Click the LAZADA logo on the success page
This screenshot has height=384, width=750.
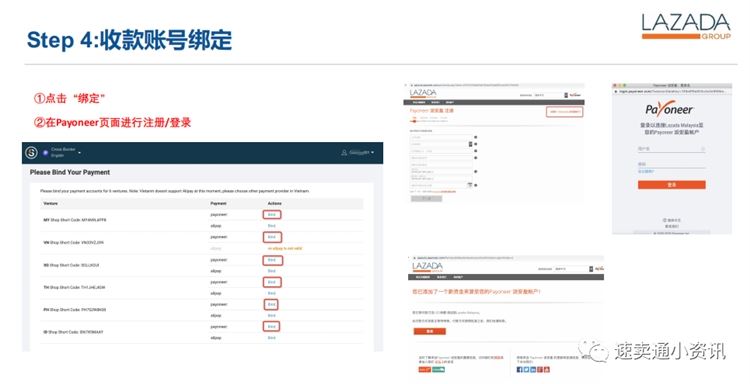[427, 267]
